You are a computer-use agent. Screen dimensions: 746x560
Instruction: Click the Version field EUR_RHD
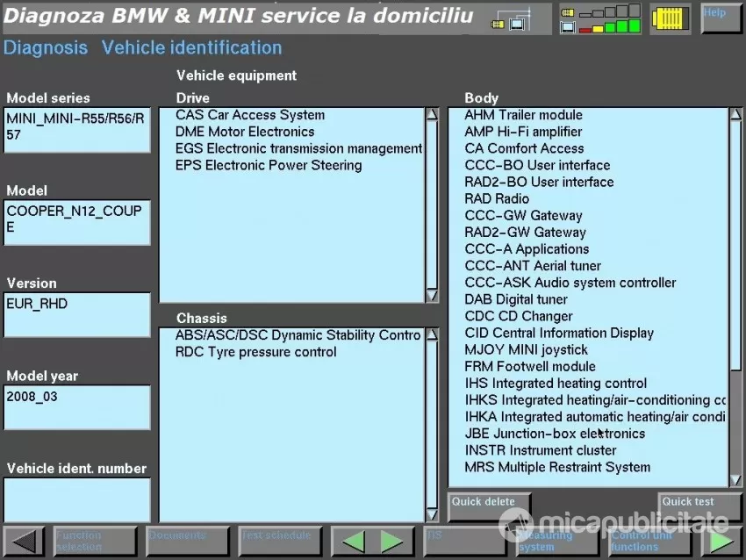[x=77, y=315]
